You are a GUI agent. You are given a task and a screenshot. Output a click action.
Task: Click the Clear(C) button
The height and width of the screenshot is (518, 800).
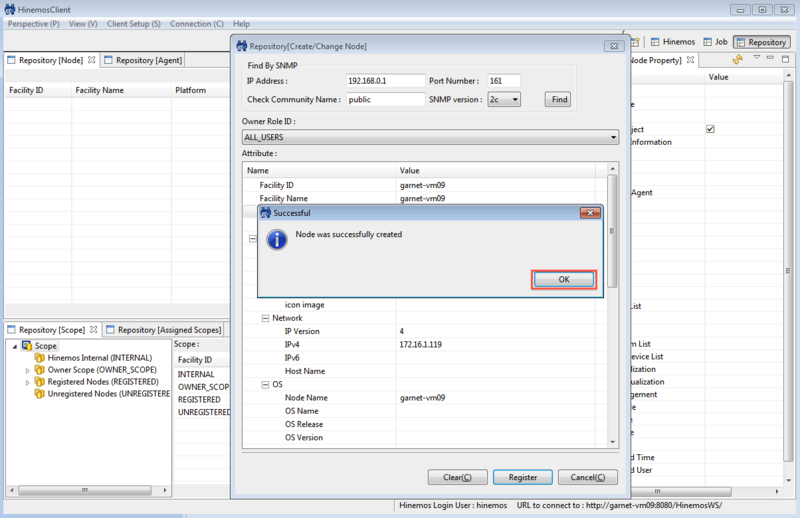pos(458,477)
